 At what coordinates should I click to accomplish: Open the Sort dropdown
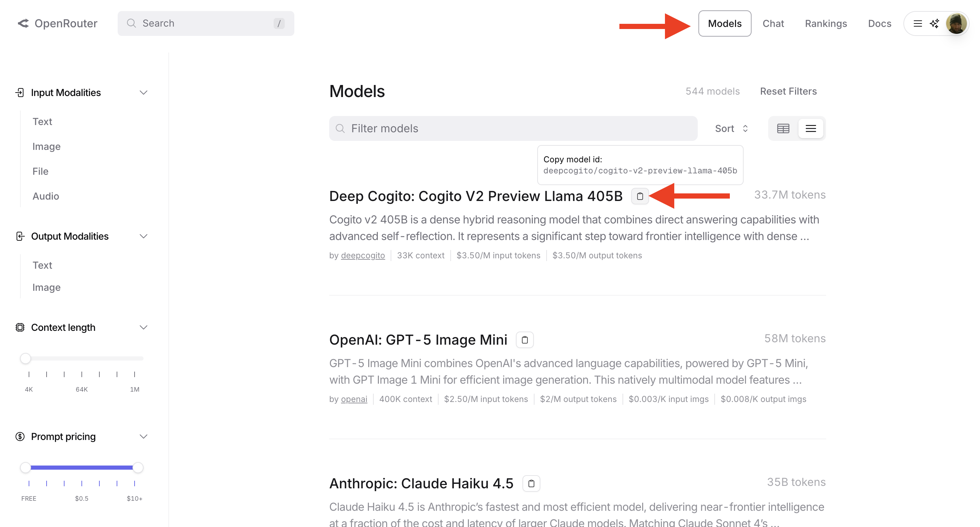pyautogui.click(x=731, y=128)
